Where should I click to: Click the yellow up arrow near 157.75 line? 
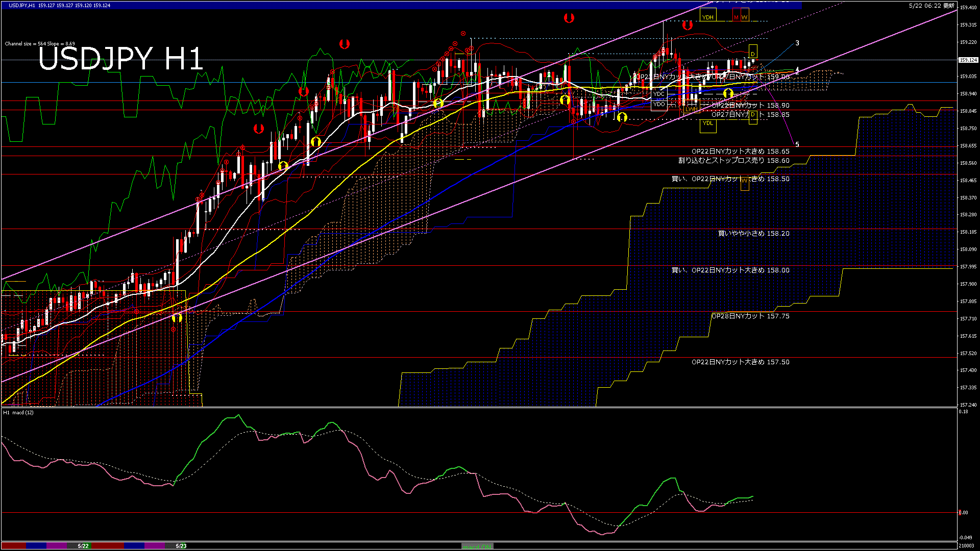pos(177,317)
